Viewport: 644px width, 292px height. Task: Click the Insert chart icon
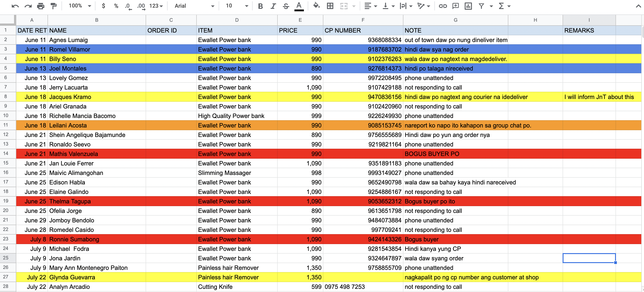pyautogui.click(x=468, y=6)
